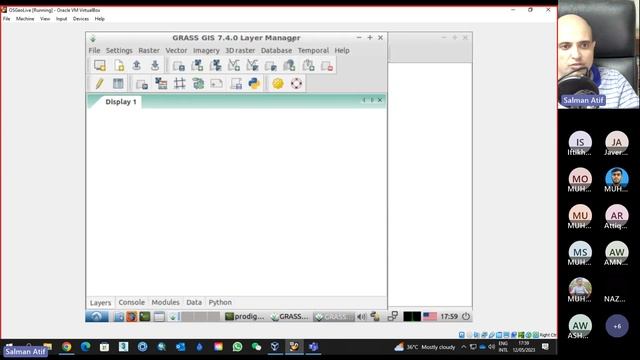Switch to the Data tab
640x360 pixels.
coord(194,302)
